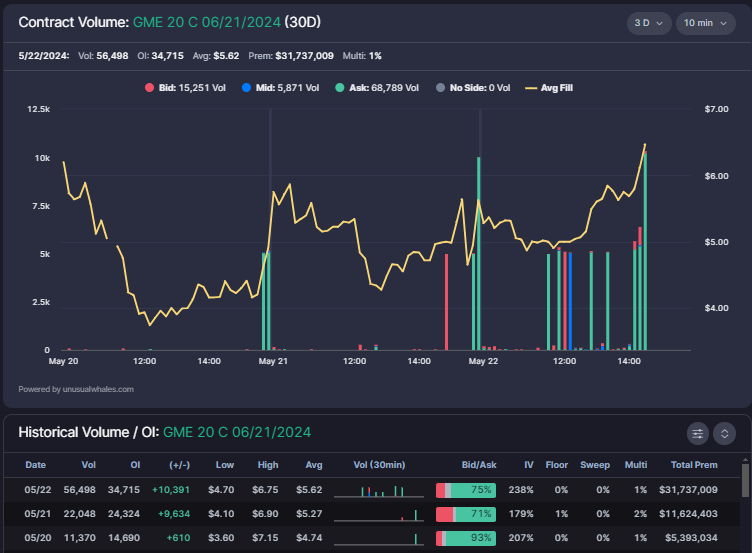This screenshot has width=752, height=553.
Task: Click the GME 20 C 06/21/2024 link in the Historical Volume title
Action: click(x=237, y=432)
